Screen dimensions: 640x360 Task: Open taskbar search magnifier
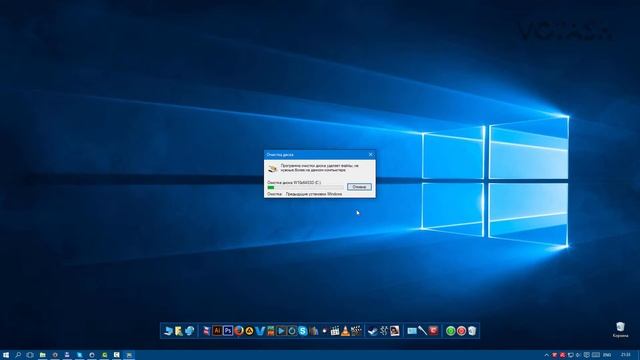pos(18,355)
